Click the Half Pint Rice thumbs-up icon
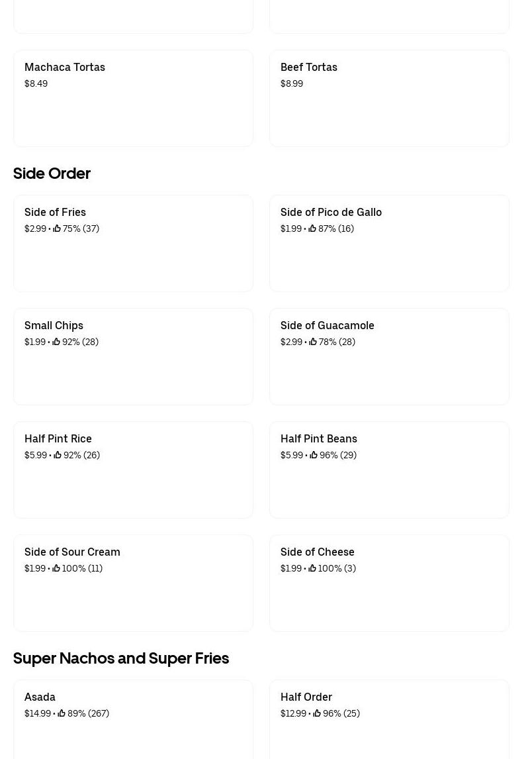Viewport: 532px width, 759px height. (58, 455)
